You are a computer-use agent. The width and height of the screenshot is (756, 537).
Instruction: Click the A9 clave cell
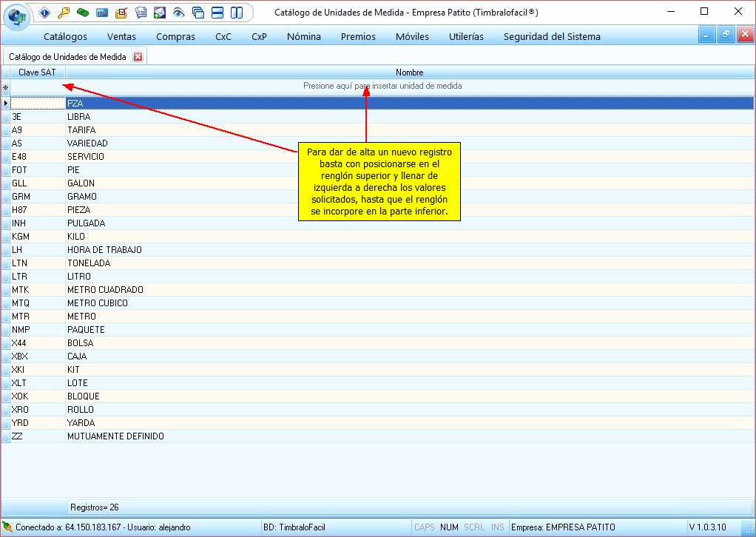tap(38, 130)
